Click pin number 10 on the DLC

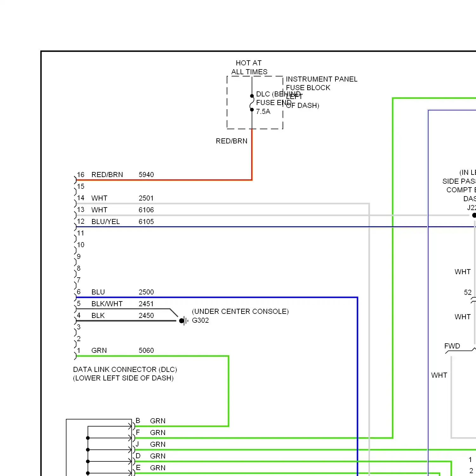pos(81,245)
